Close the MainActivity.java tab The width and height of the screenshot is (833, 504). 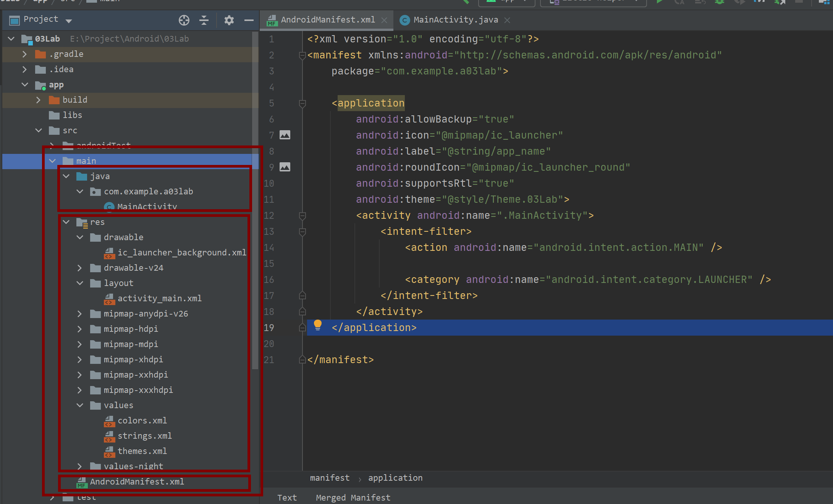pos(507,20)
